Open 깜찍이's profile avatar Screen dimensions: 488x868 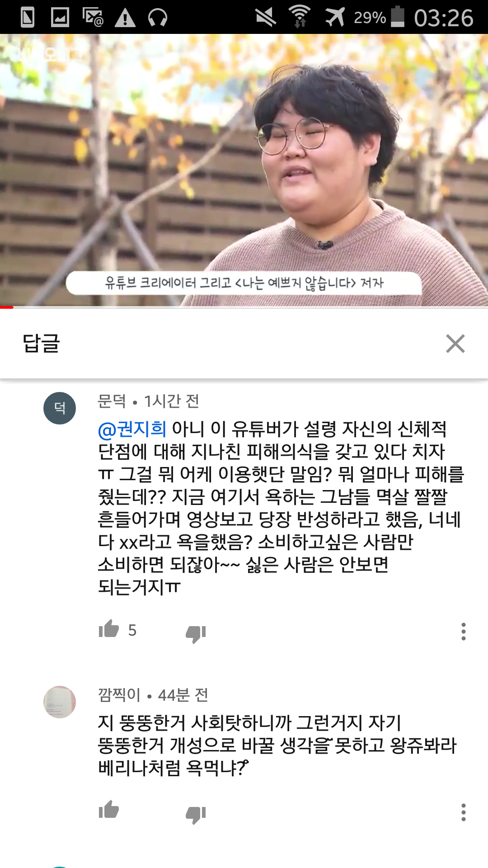click(x=60, y=702)
